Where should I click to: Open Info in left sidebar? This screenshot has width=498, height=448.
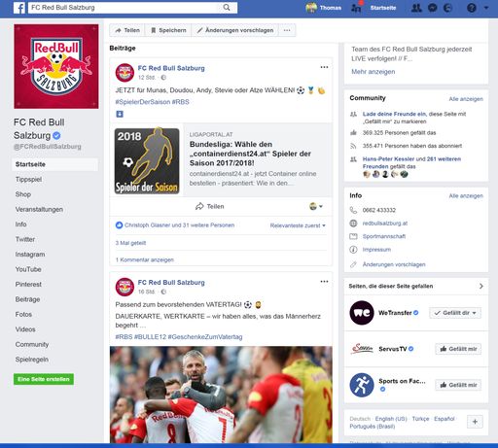click(x=20, y=224)
